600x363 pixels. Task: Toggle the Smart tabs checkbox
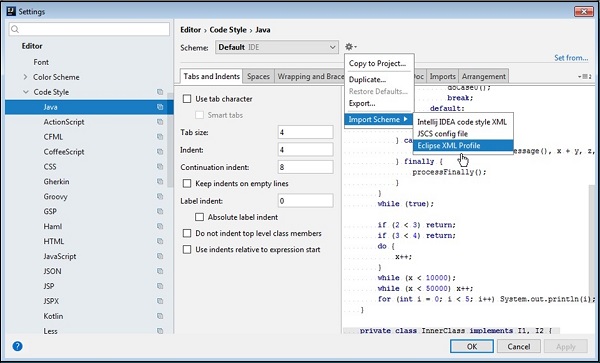click(x=199, y=115)
